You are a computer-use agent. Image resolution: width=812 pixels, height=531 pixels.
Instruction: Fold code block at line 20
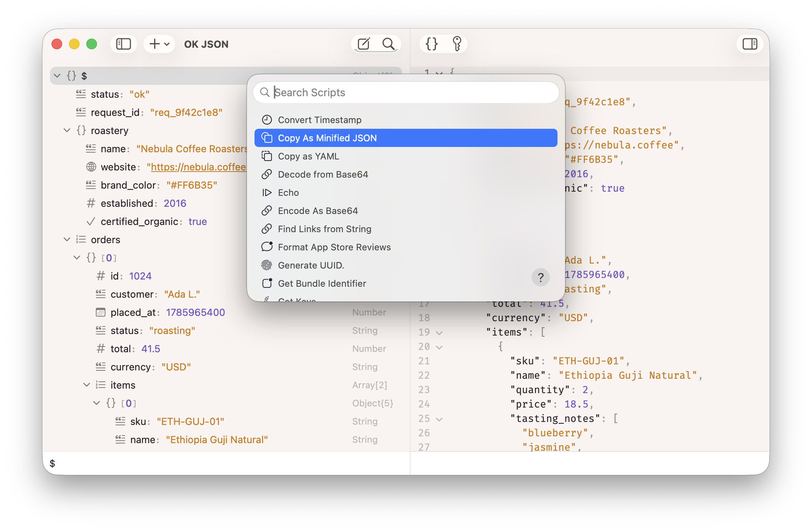(x=439, y=347)
